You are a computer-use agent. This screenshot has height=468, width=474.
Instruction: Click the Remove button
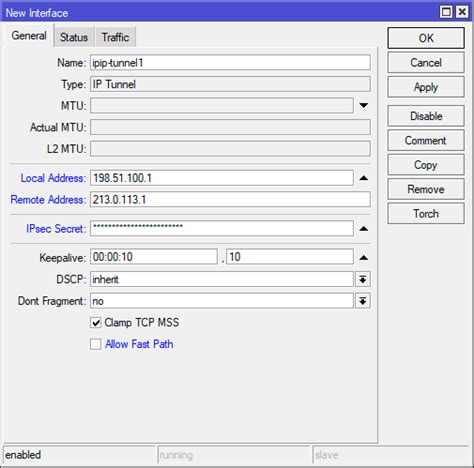coord(426,189)
